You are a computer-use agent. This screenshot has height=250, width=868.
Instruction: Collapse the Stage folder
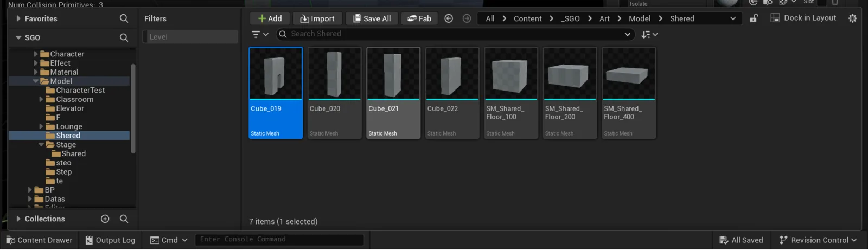pos(41,145)
